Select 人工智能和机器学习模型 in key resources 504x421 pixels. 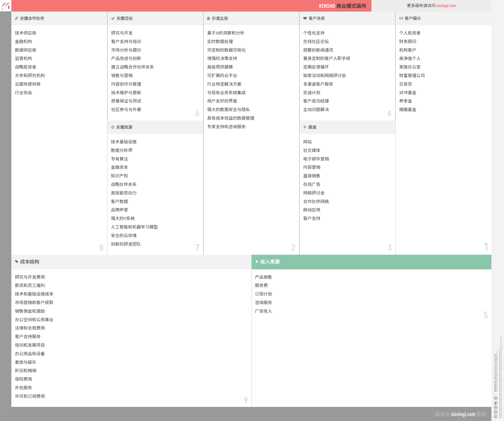tap(134, 227)
